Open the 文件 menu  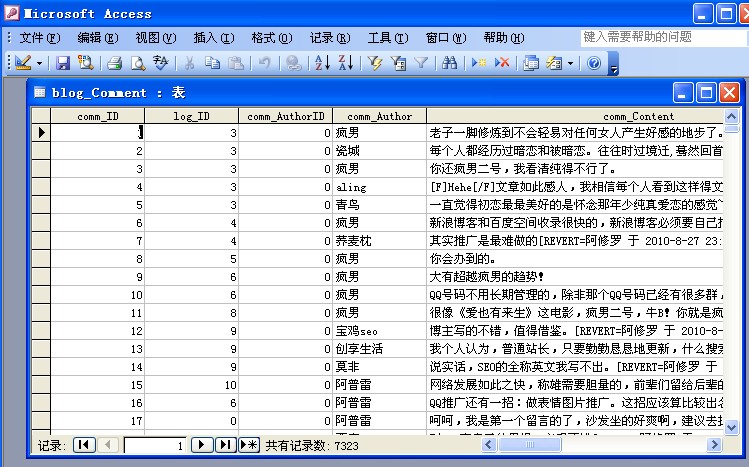(x=40, y=38)
